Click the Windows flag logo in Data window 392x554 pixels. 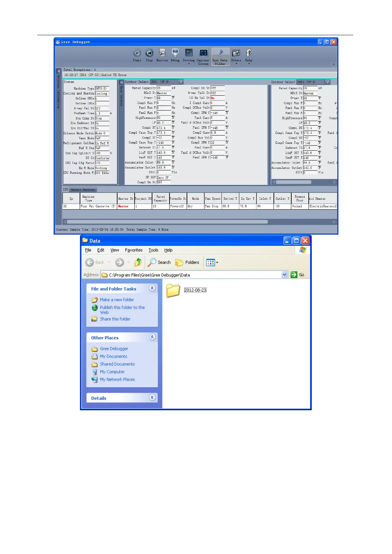pos(303,250)
